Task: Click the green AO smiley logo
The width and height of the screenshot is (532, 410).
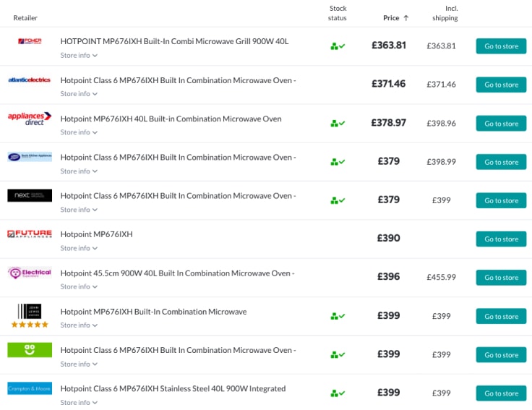Action: [x=30, y=350]
